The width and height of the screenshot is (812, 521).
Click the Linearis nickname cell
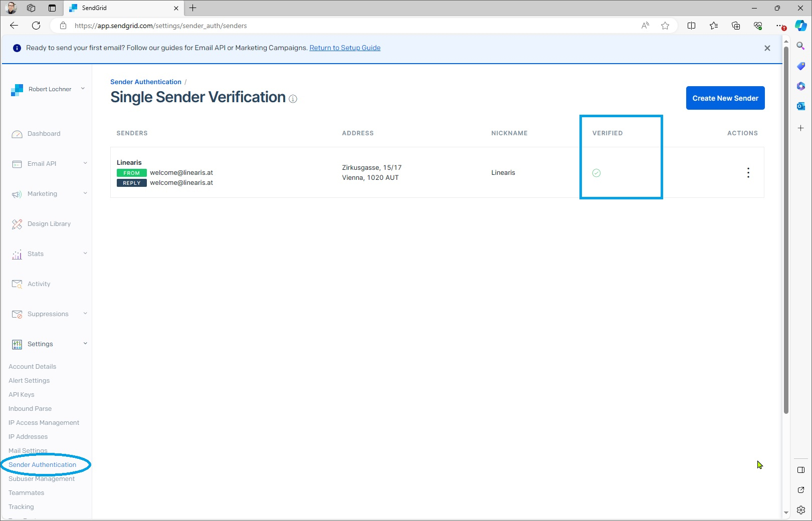click(x=503, y=173)
